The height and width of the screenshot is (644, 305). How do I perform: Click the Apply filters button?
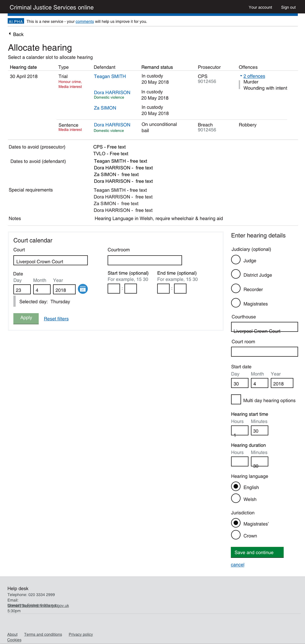(26, 318)
